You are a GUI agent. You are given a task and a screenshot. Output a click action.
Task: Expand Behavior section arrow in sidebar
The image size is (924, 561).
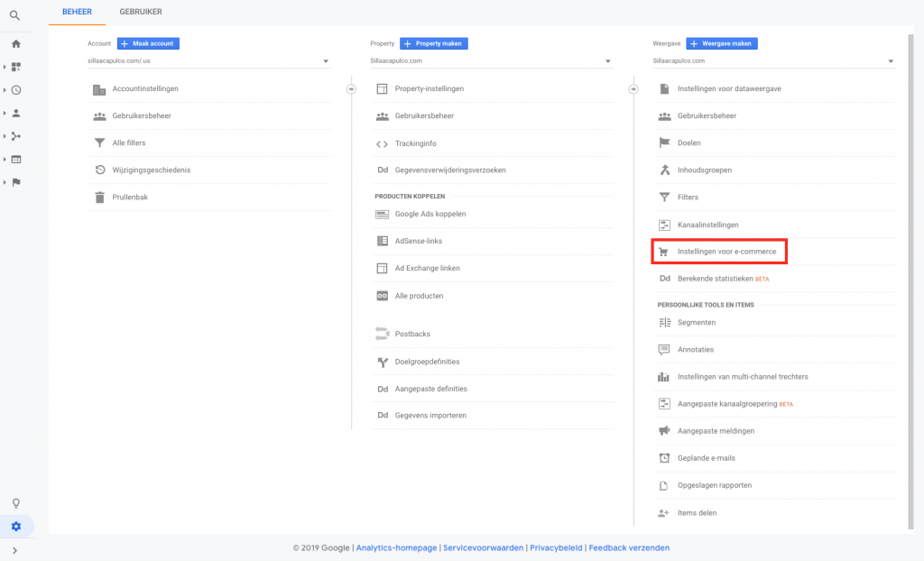click(x=5, y=159)
